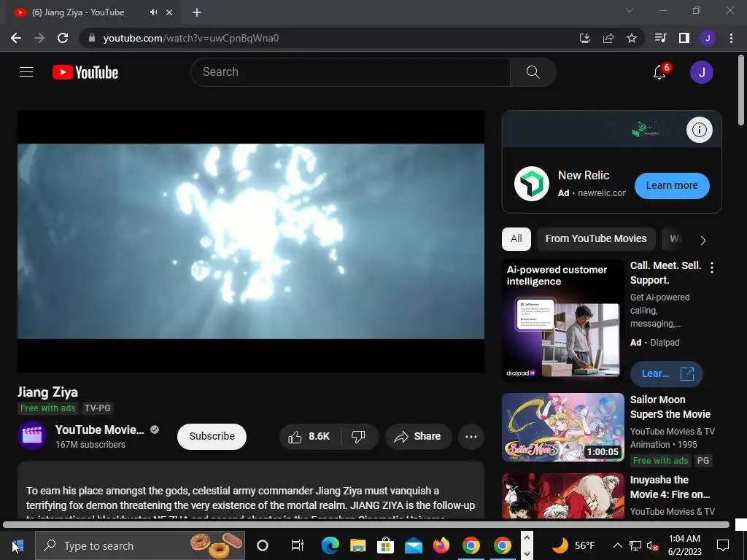Screen dimensions: 747x560
Task: Go back in browser history
Action: (x=16, y=38)
